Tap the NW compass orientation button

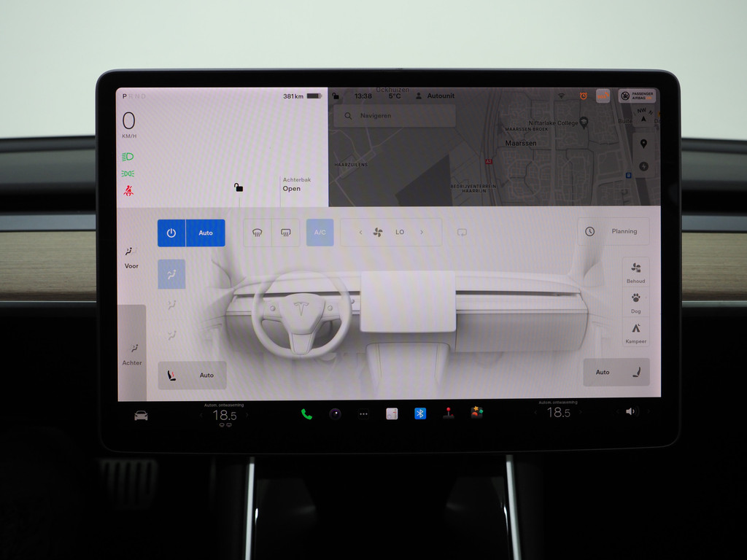(x=643, y=115)
